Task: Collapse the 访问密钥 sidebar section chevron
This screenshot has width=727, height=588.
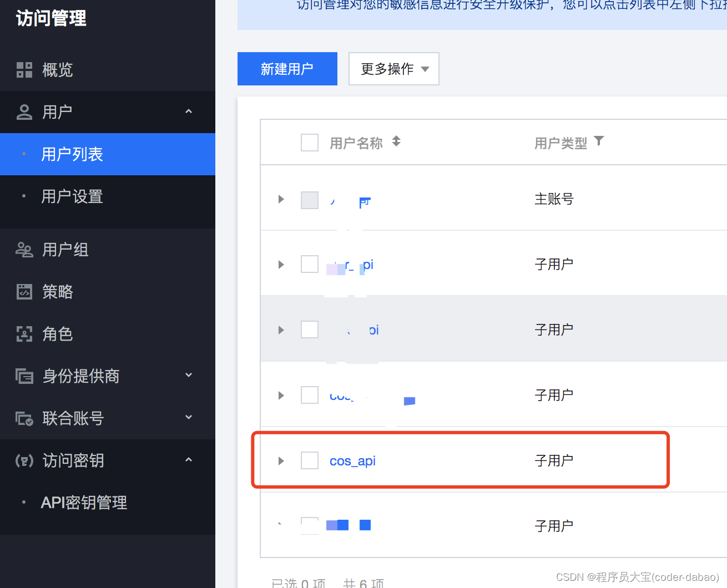Action: click(x=189, y=459)
